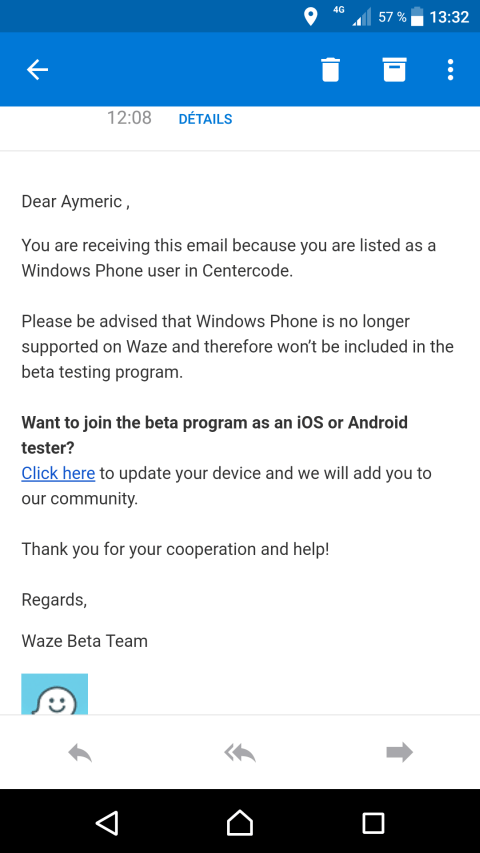This screenshot has width=480, height=853.
Task: Open Android recent apps square
Action: pyautogui.click(x=373, y=823)
